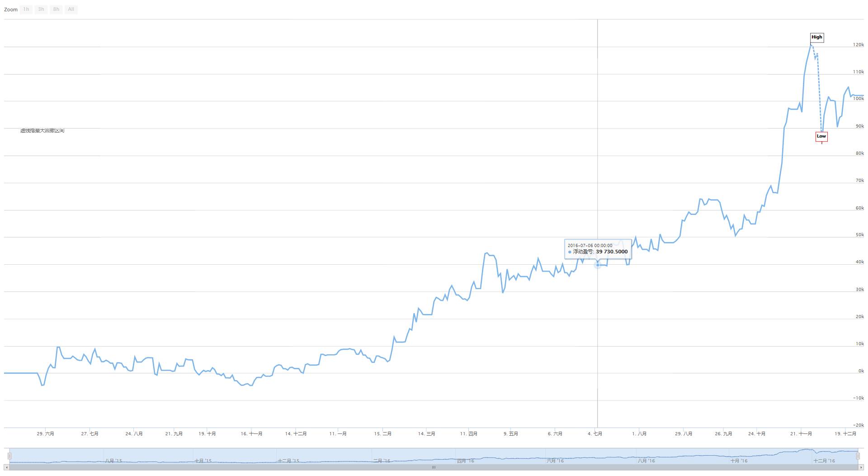Select the 3h zoom range
Viewport: 868px width, 476px height.
41,10
